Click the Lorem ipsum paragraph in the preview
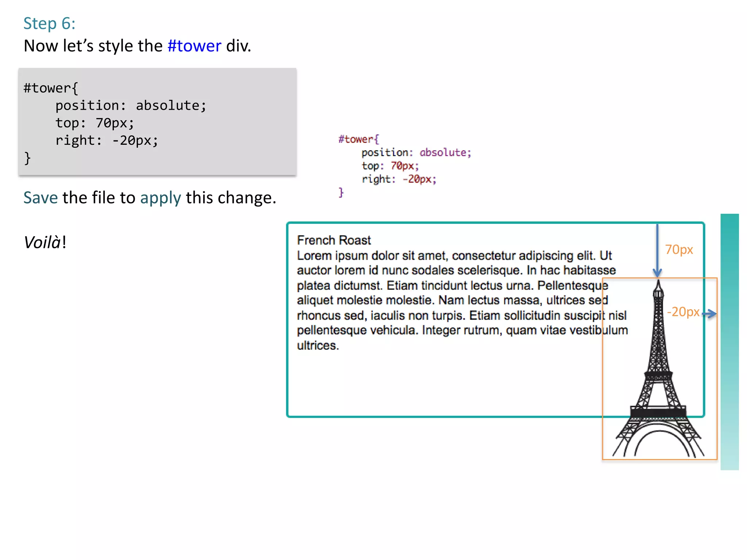Viewport: 747px width, 560px height. tap(462, 300)
